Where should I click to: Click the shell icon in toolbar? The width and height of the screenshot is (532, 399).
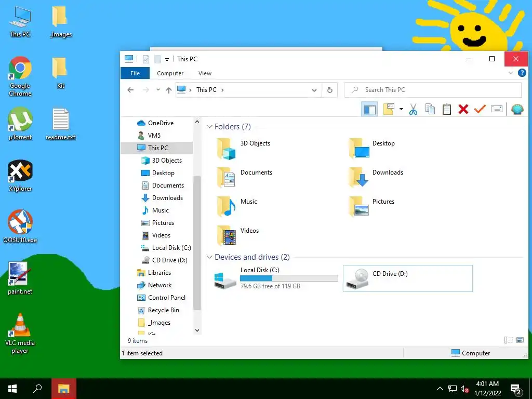pyautogui.click(x=517, y=109)
